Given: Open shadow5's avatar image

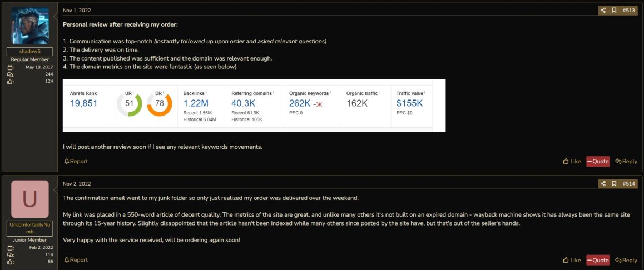Looking at the screenshot, I should pos(29,26).
